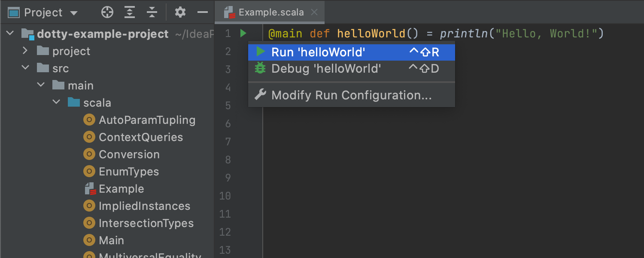
Task: Click the green play icon next to Run 'helloWorld'
Action: (x=260, y=52)
